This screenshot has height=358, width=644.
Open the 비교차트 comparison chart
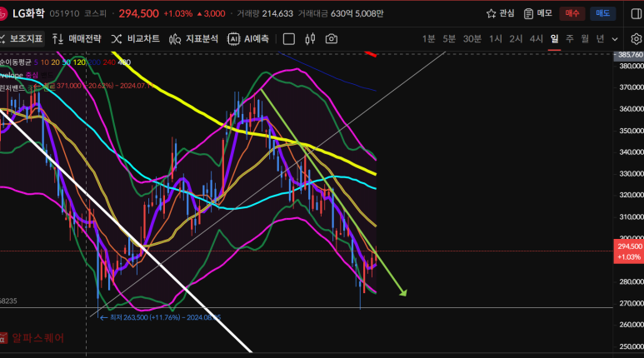[x=136, y=39]
